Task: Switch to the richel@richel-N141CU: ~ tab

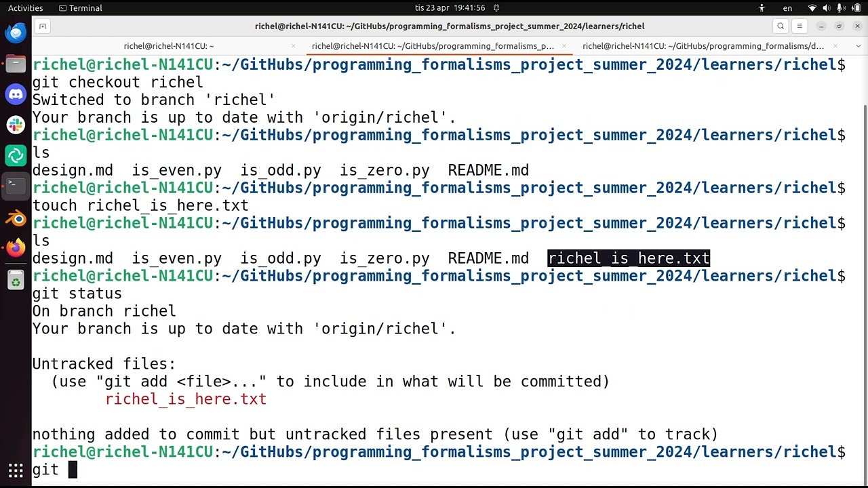Action: pyautogui.click(x=169, y=46)
